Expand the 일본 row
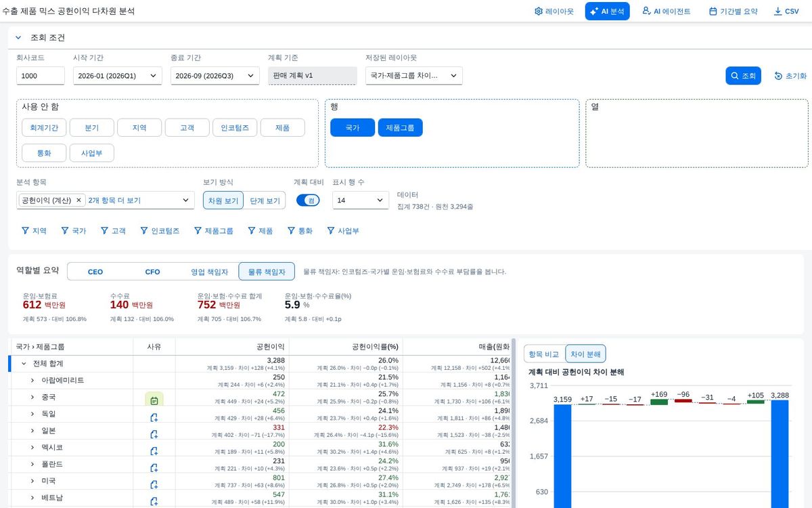The width and height of the screenshot is (812, 508). pos(32,431)
